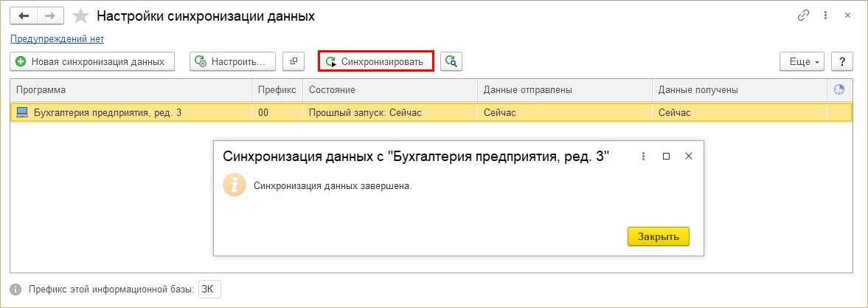Click the info icon in the dialog
The image size is (868, 308).
(x=234, y=185)
